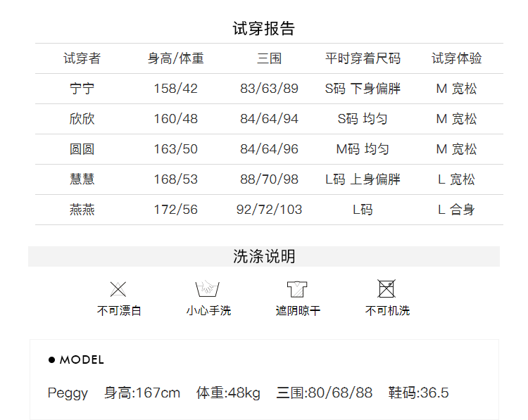The height and width of the screenshot is (420, 528).
Task: Click the MODEL heading
Action: (82, 360)
